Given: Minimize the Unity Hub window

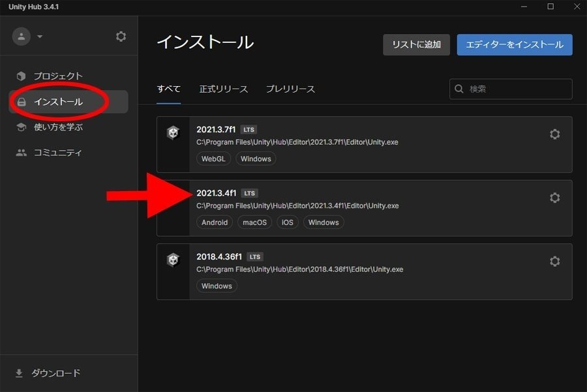Looking at the screenshot, I should [524, 7].
